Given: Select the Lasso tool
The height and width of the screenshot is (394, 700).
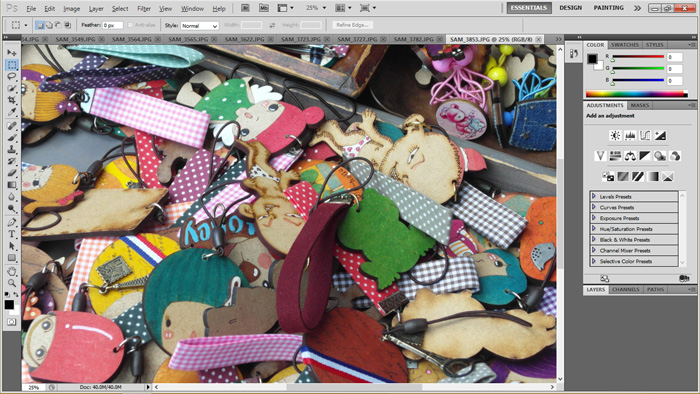Looking at the screenshot, I should tap(12, 77).
